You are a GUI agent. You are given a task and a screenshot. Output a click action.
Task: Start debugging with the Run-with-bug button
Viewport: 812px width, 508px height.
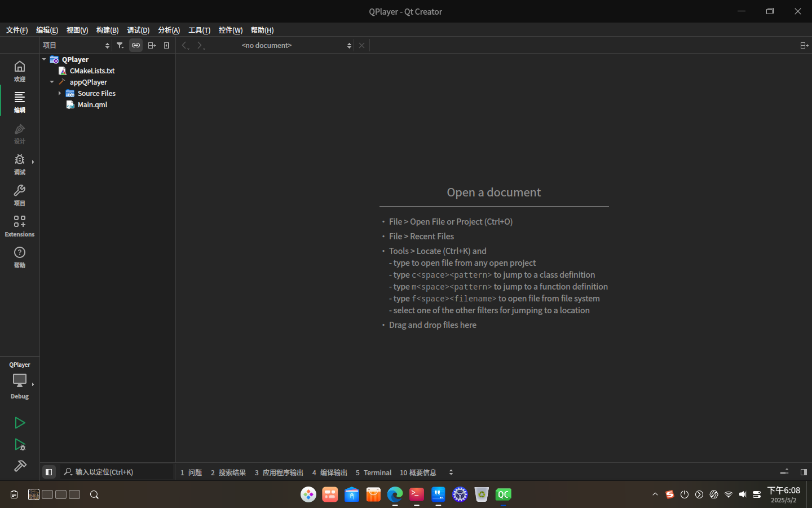click(20, 445)
